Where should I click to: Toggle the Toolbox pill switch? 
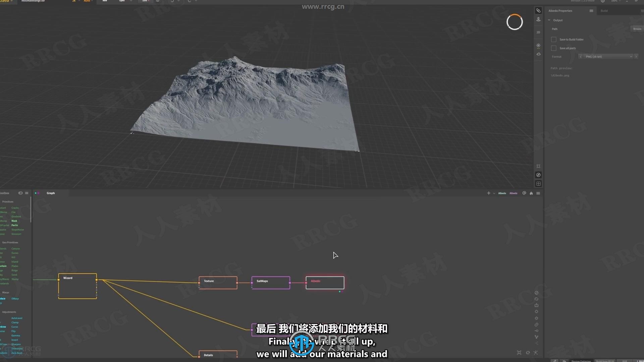coord(20,193)
